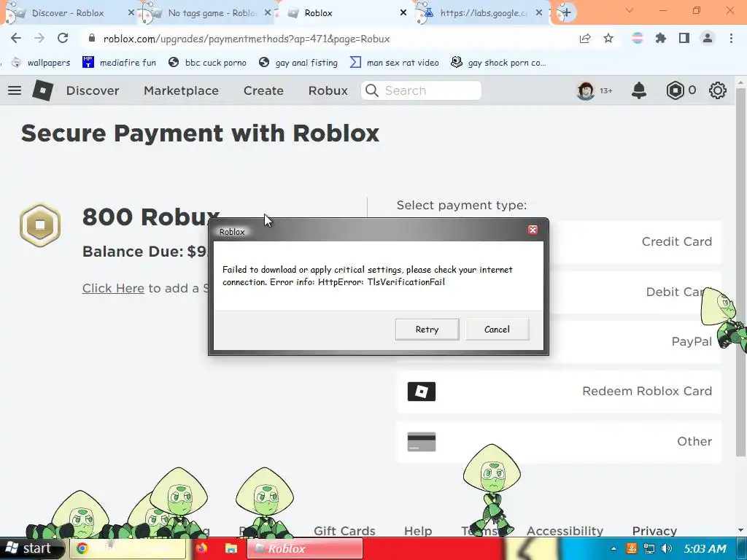The image size is (747, 560).
Task: Retry in the Roblox error dialog
Action: coord(427,329)
